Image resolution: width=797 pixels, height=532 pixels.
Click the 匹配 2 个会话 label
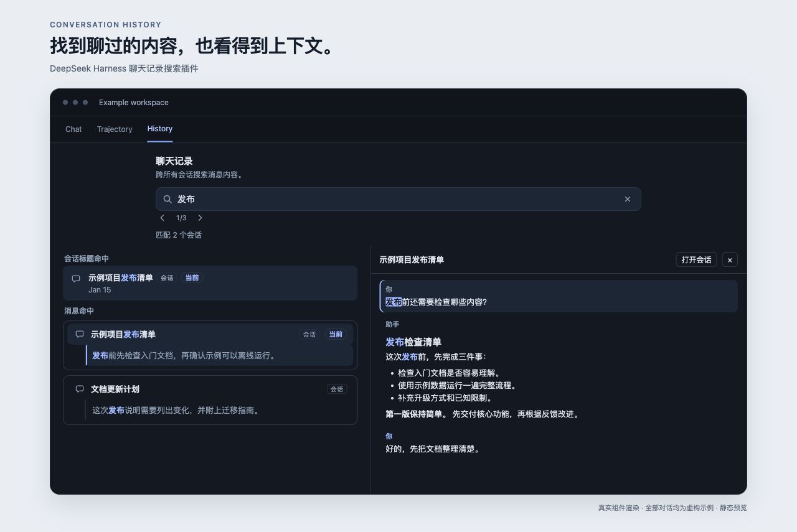tap(179, 235)
